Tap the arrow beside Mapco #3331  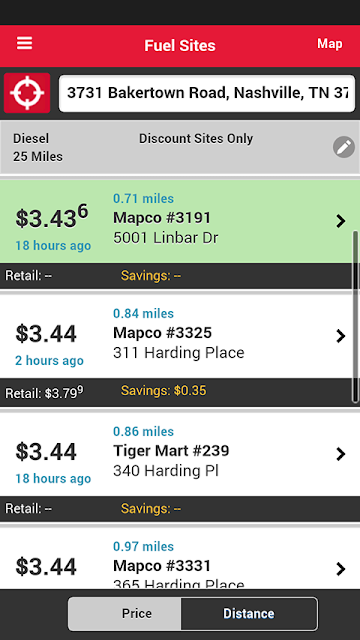pyautogui.click(x=341, y=569)
